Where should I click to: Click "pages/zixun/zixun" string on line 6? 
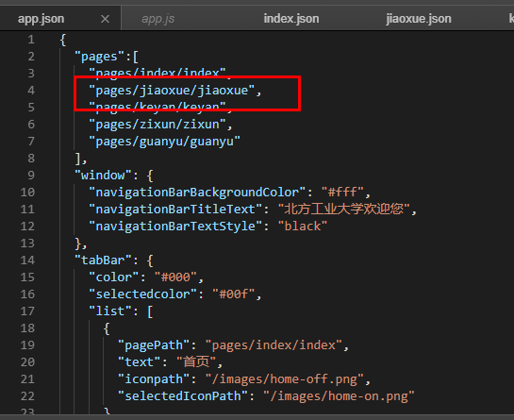(x=158, y=125)
